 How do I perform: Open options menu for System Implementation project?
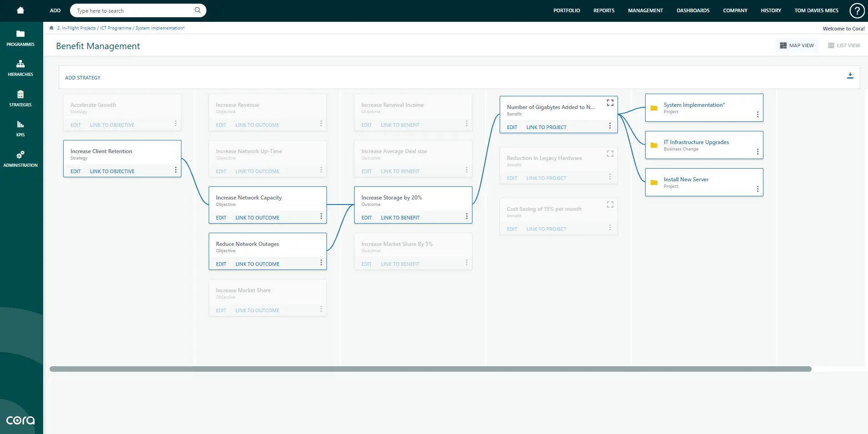pos(758,115)
